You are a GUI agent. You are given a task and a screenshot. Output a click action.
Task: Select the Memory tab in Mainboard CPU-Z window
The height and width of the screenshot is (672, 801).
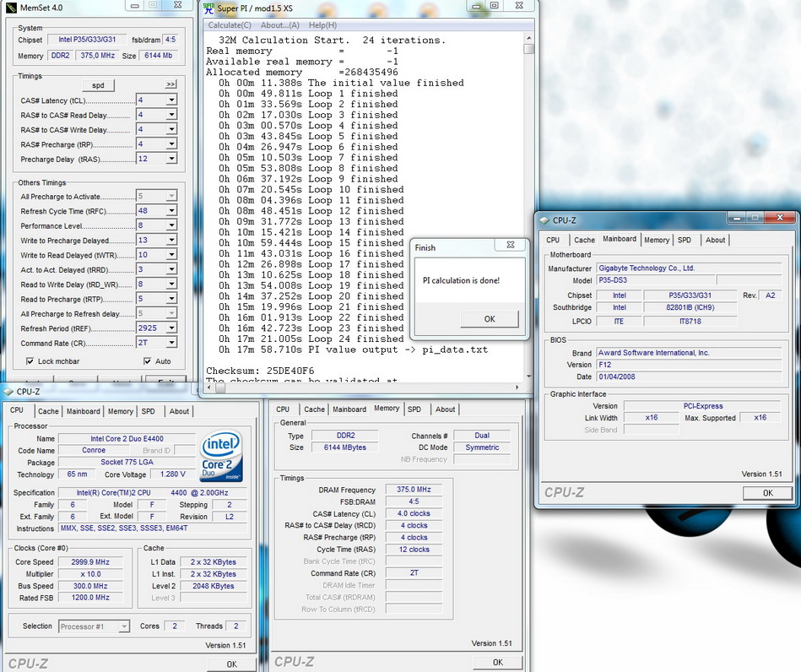pos(657,241)
